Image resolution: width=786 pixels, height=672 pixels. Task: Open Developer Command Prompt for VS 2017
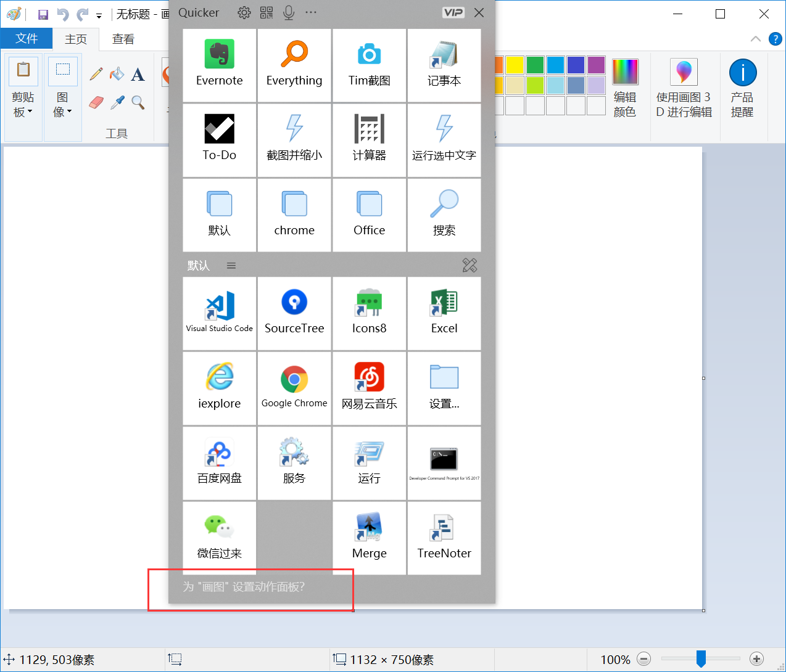point(444,463)
